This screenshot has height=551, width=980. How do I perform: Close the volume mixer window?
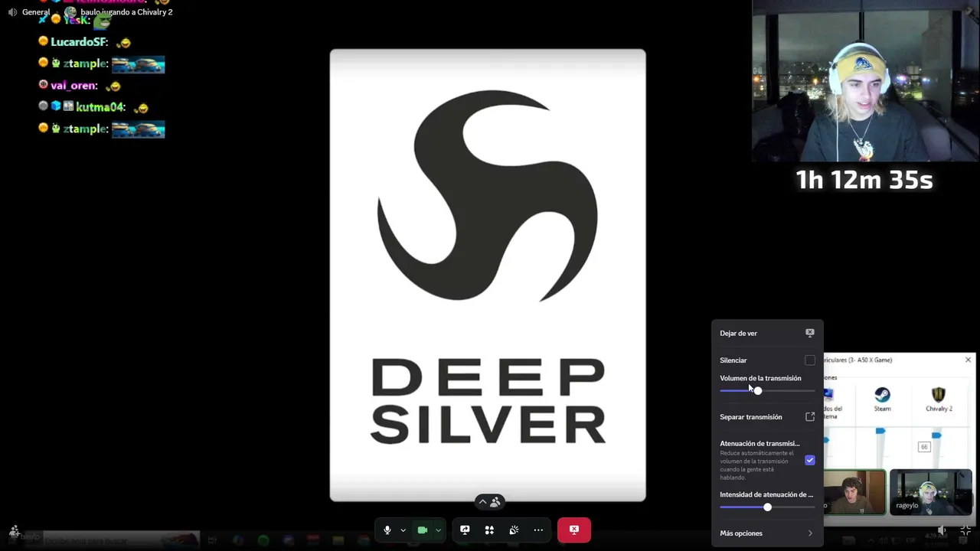click(x=968, y=360)
